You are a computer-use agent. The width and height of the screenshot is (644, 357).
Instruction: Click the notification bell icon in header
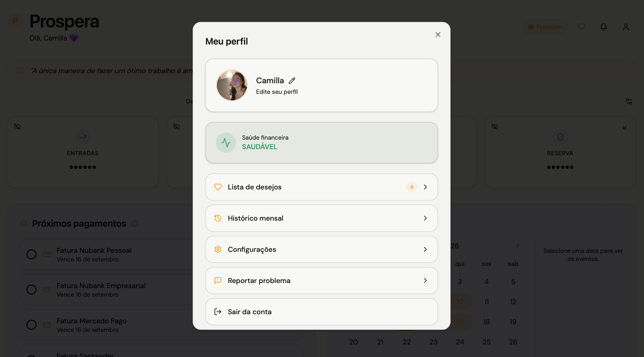[x=604, y=27]
